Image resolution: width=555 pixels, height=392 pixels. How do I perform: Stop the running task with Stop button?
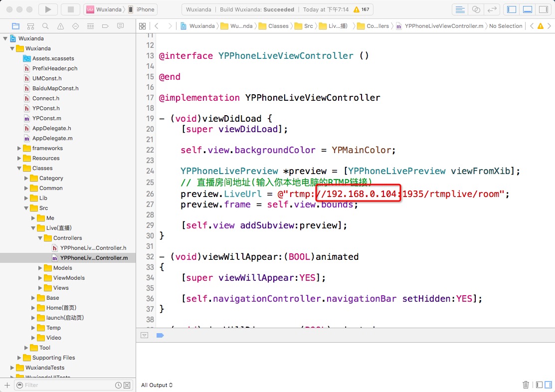point(70,9)
